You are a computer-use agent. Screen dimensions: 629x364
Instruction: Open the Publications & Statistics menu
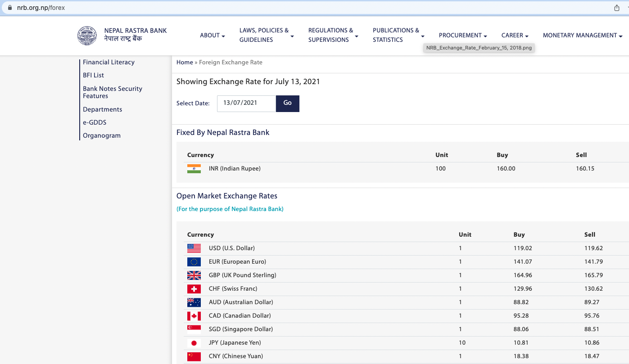tap(398, 36)
